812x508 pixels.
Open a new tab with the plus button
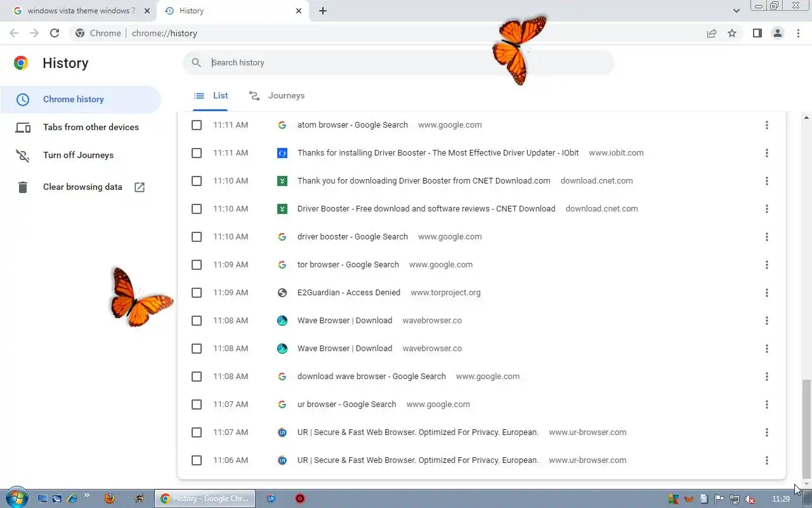[322, 11]
